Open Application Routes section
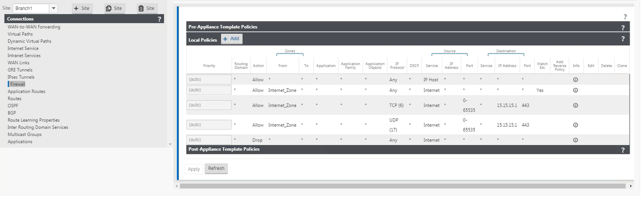 (x=26, y=92)
